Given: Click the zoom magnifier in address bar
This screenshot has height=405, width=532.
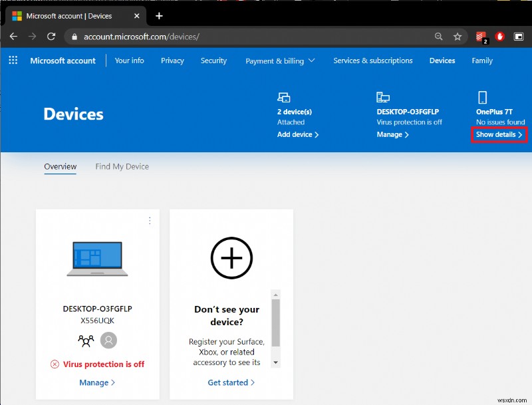Looking at the screenshot, I should pyautogui.click(x=440, y=37).
